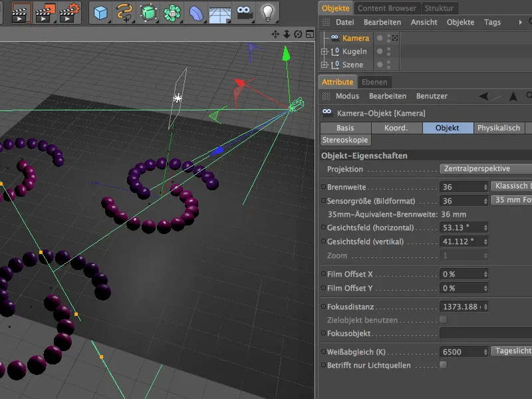Open the Basis tab of camera attributes
This screenshot has height=399, width=532.
(x=345, y=128)
